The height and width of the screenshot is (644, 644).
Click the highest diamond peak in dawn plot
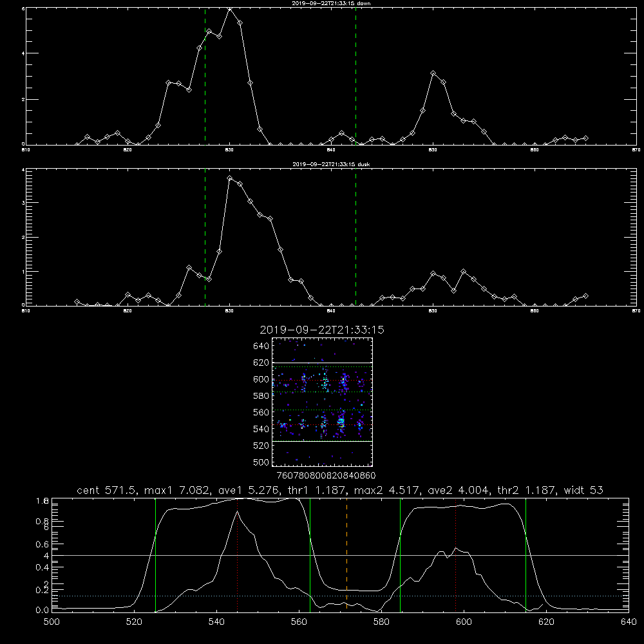point(230,9)
